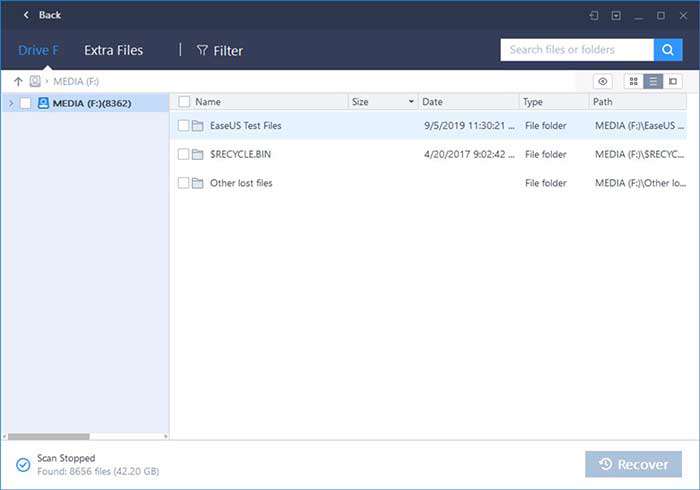This screenshot has height=490, width=700.
Task: Click the MEDIA (F:)\Other lo path cell
Action: coord(640,183)
